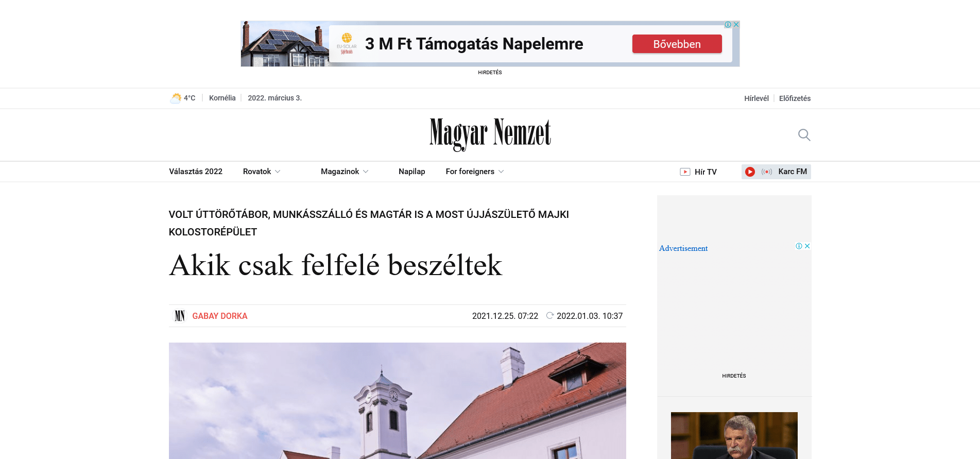980x459 pixels.
Task: Click author name Gabay Dorka
Action: click(220, 316)
